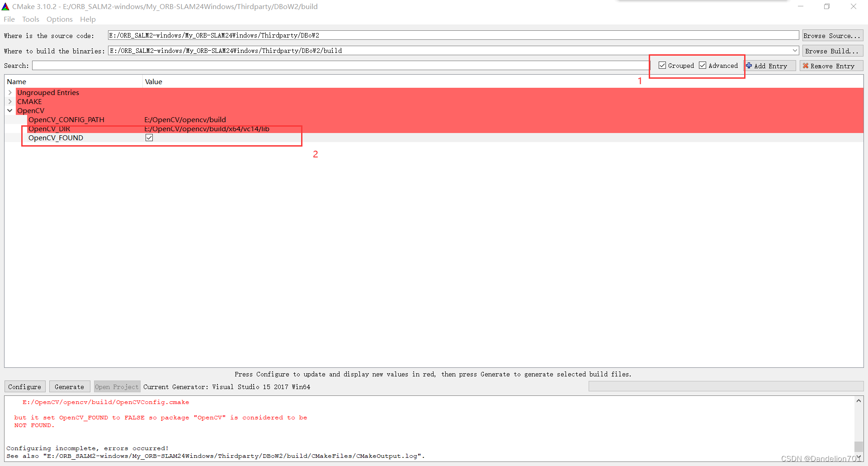Click the CMake logo in the title bar

coord(6,6)
